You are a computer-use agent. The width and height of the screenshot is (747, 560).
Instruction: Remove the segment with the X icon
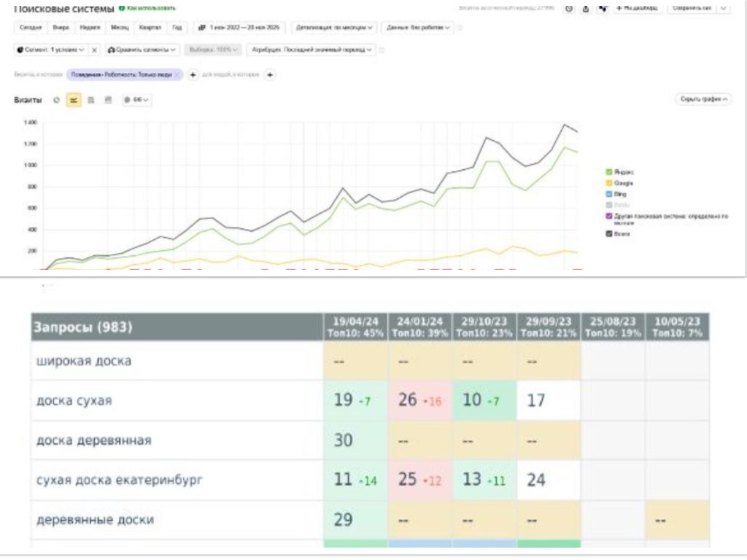pos(94,50)
